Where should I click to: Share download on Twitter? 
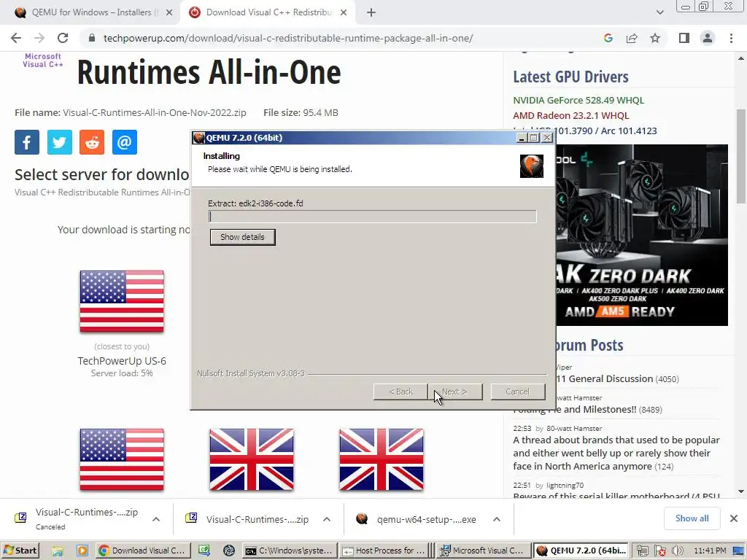60,142
